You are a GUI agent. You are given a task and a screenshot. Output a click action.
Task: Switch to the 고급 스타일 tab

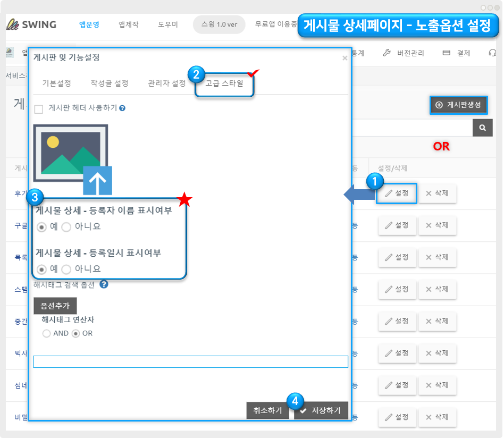pos(224,83)
